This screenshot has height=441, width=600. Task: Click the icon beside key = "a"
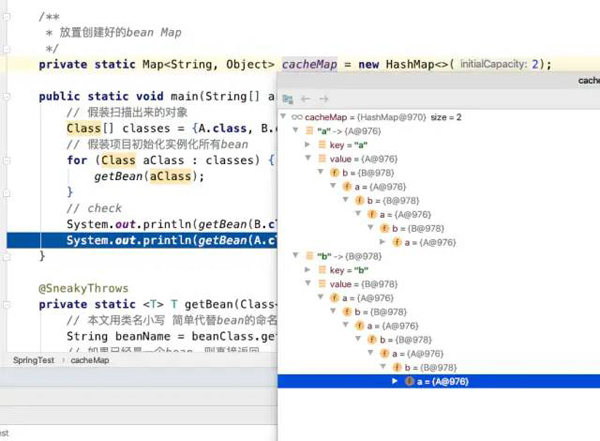(x=321, y=145)
